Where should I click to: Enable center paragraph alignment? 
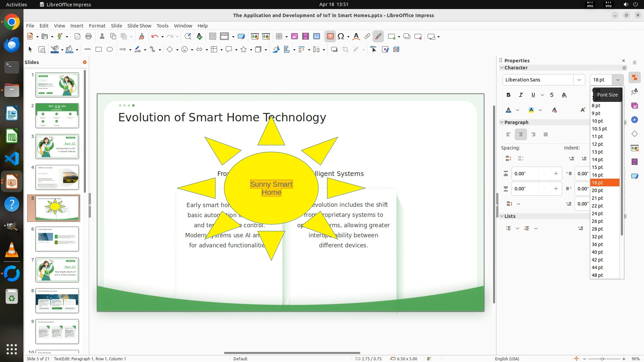pyautogui.click(x=521, y=135)
